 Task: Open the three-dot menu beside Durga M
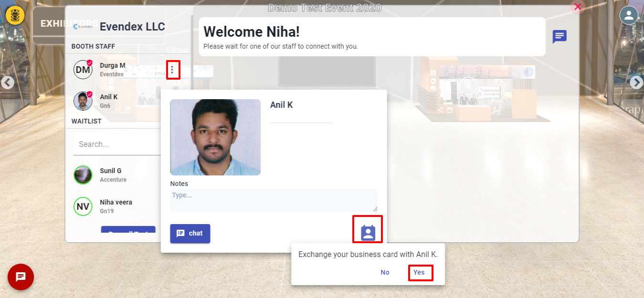pyautogui.click(x=172, y=70)
